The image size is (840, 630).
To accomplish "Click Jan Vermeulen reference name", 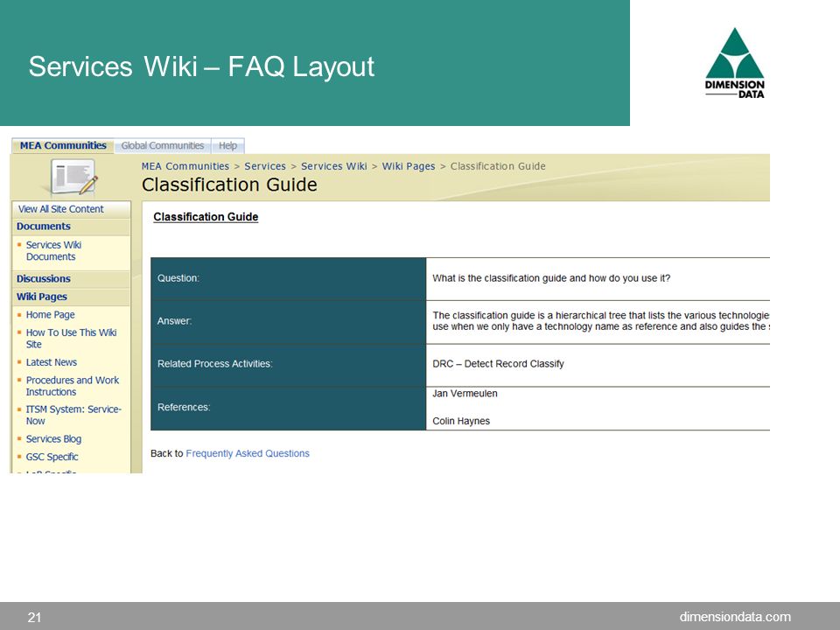I will click(465, 393).
